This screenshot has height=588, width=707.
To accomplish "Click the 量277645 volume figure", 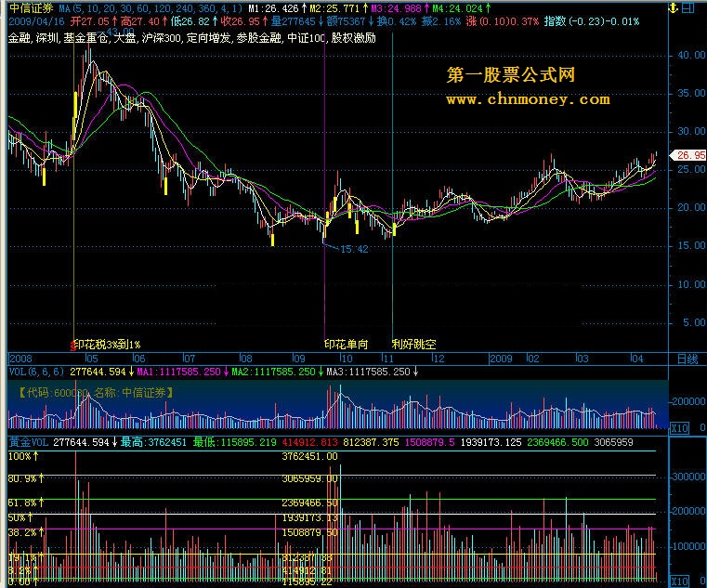I will coord(296,21).
